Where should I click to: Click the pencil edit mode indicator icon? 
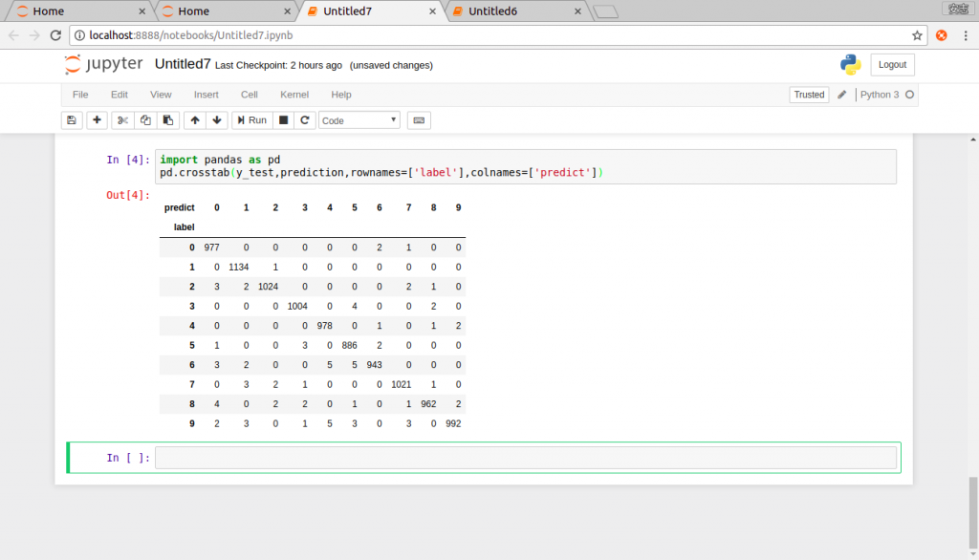(x=841, y=95)
